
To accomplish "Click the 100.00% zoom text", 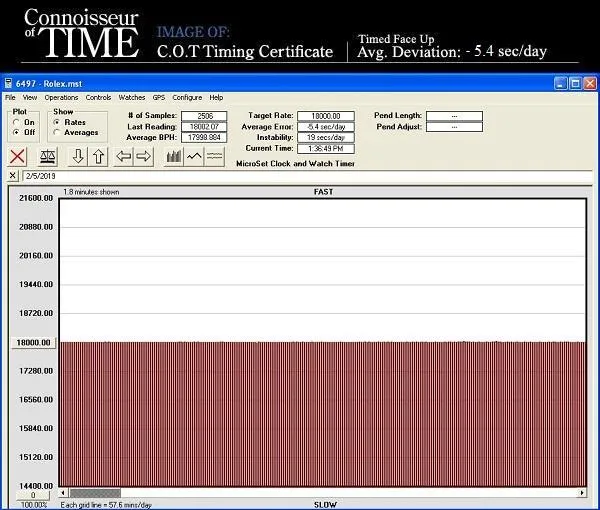I will tap(34, 505).
